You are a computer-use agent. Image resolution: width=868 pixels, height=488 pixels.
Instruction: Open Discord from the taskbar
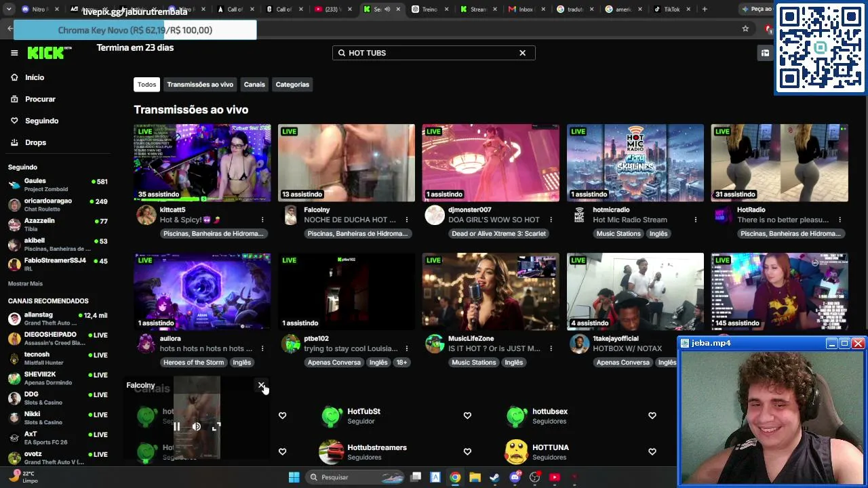click(x=515, y=477)
